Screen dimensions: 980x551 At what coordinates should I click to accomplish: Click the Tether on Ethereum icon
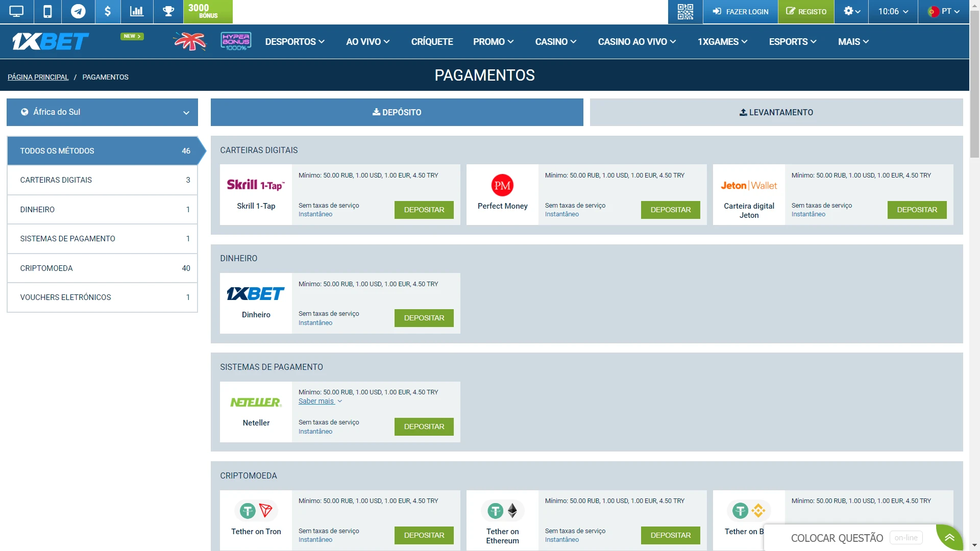[x=502, y=510]
